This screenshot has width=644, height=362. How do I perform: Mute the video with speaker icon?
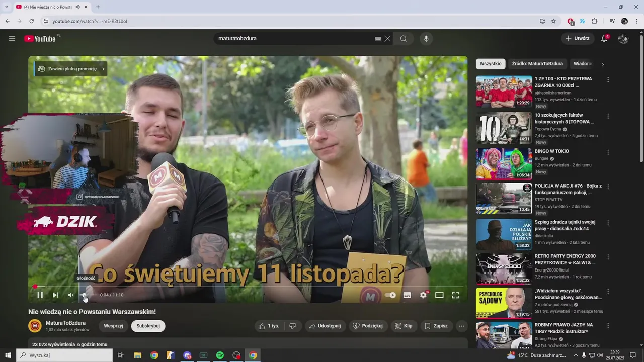[71, 295]
